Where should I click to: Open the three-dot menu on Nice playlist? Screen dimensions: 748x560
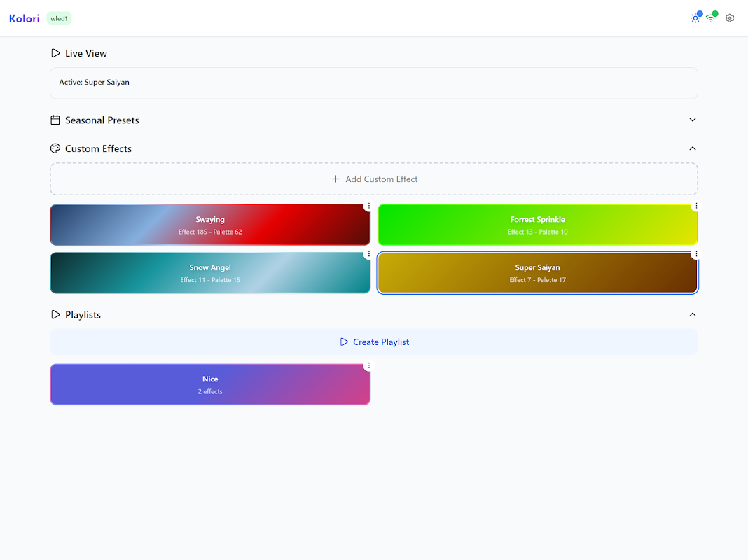369,365
